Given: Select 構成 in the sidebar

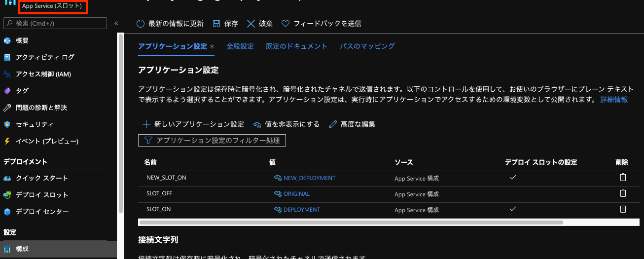Looking at the screenshot, I should tap(58, 249).
